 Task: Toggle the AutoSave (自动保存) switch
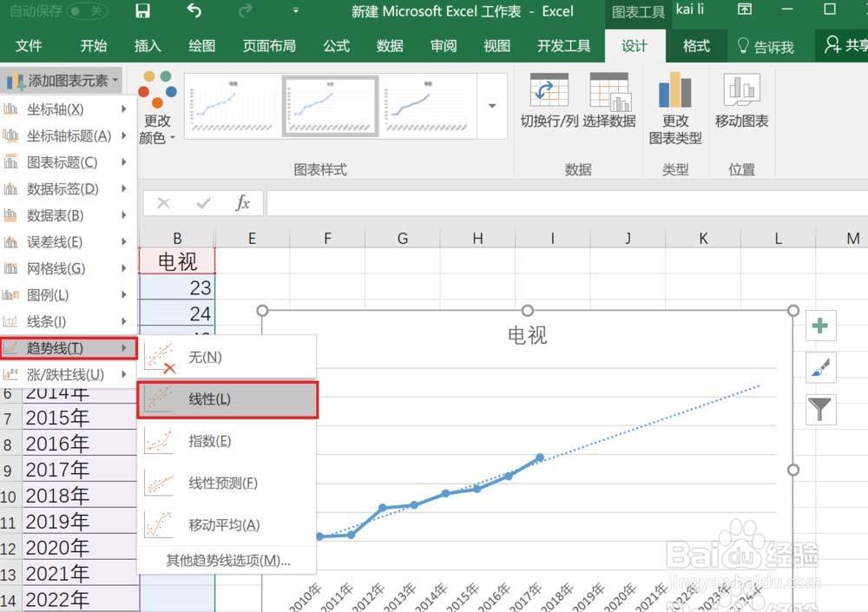click(88, 11)
